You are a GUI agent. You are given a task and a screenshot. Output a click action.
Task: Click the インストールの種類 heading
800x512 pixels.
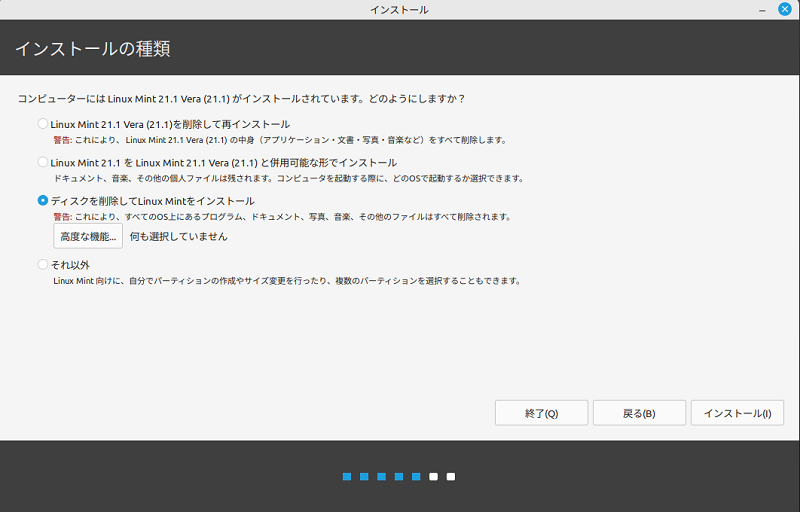point(93,49)
